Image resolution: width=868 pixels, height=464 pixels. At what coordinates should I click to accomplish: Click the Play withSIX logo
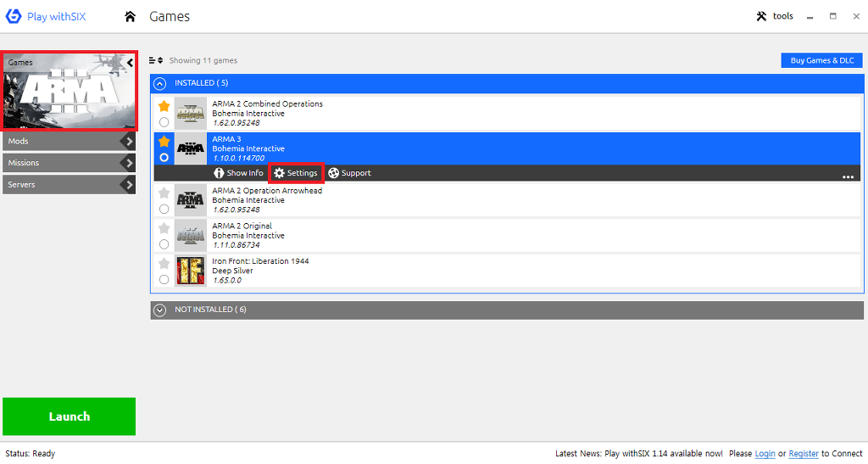pos(46,17)
